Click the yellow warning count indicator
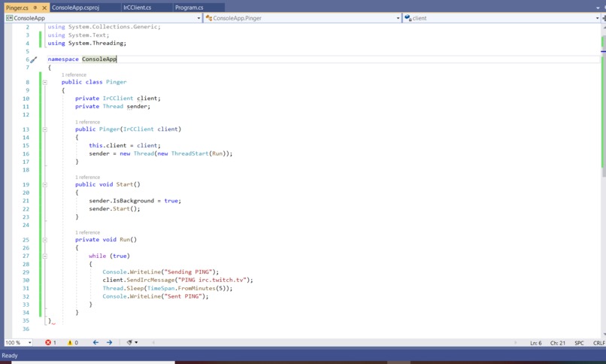 pyautogui.click(x=73, y=343)
